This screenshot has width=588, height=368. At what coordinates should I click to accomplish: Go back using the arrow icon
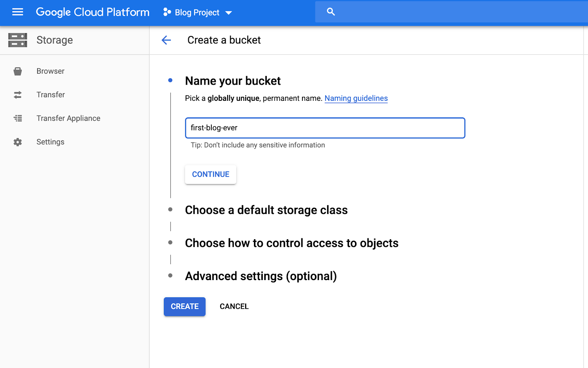pyautogui.click(x=166, y=40)
